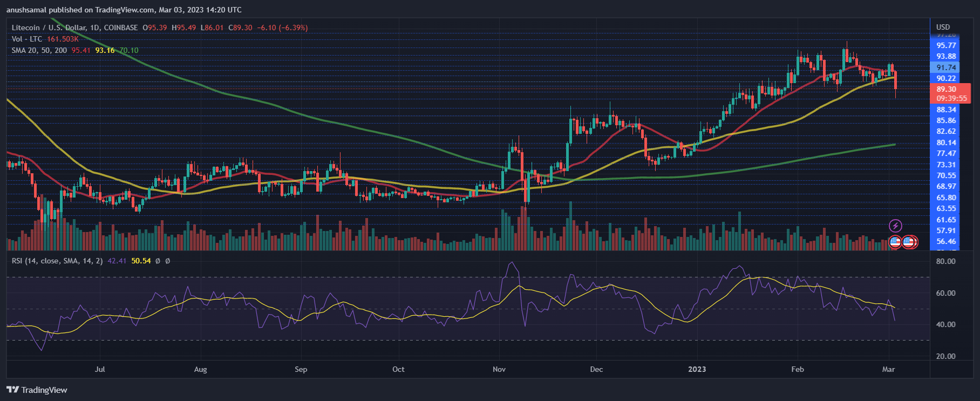Click the open value O95.39
Viewport: 980px width, 401px height.
(x=155, y=28)
